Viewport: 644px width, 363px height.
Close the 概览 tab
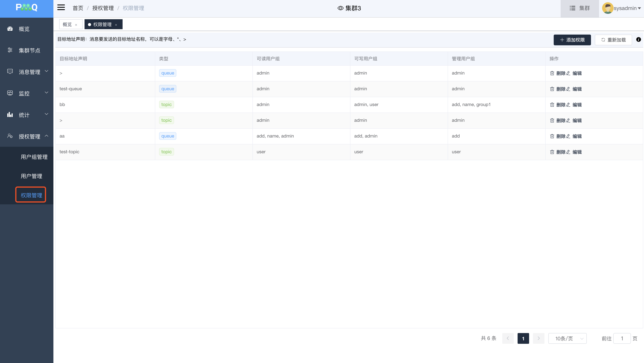(76, 25)
